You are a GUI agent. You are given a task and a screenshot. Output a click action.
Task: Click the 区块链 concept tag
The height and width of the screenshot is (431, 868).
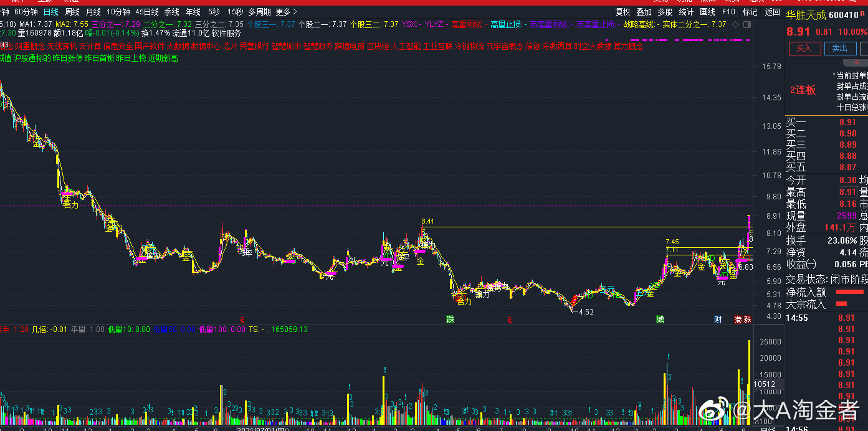[378, 46]
